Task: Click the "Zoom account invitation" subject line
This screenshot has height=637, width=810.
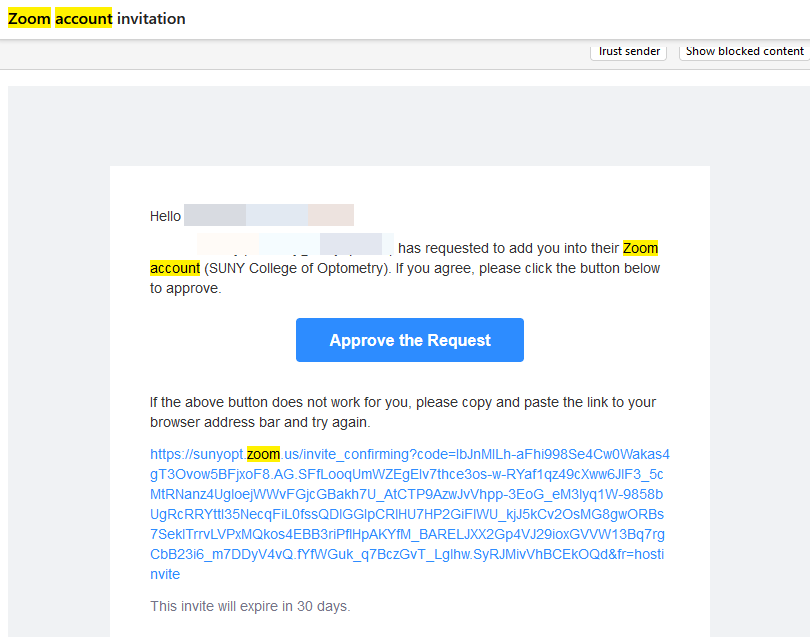Action: pyautogui.click(x=97, y=19)
